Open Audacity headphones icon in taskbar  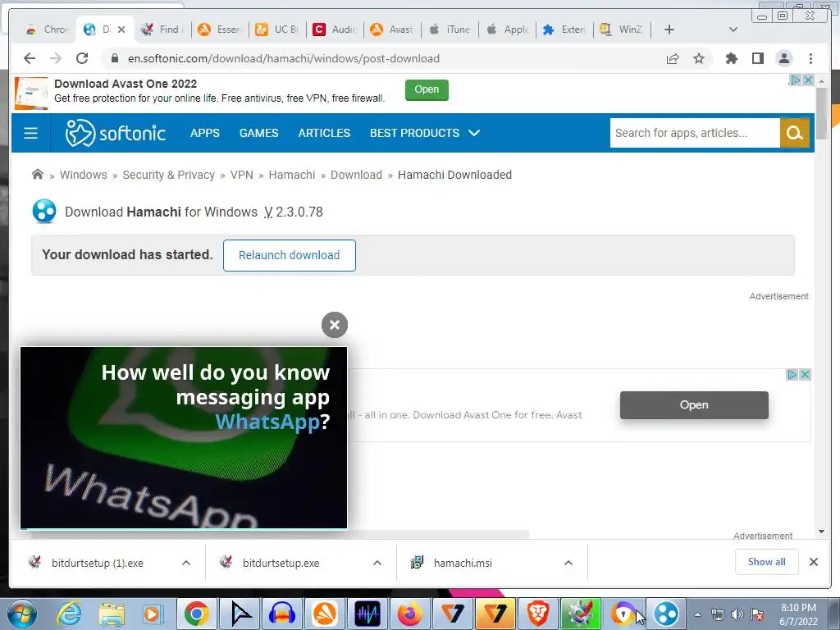point(282,614)
